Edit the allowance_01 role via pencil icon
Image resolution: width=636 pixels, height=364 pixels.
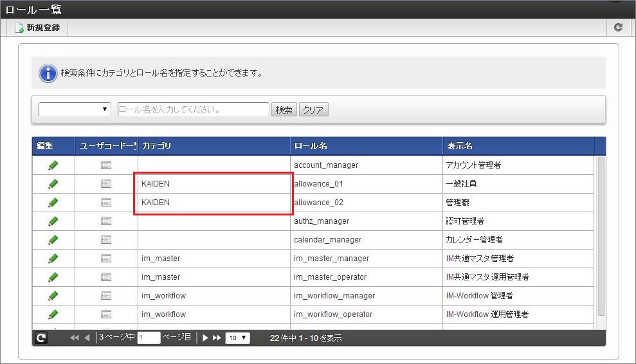pos(53,184)
